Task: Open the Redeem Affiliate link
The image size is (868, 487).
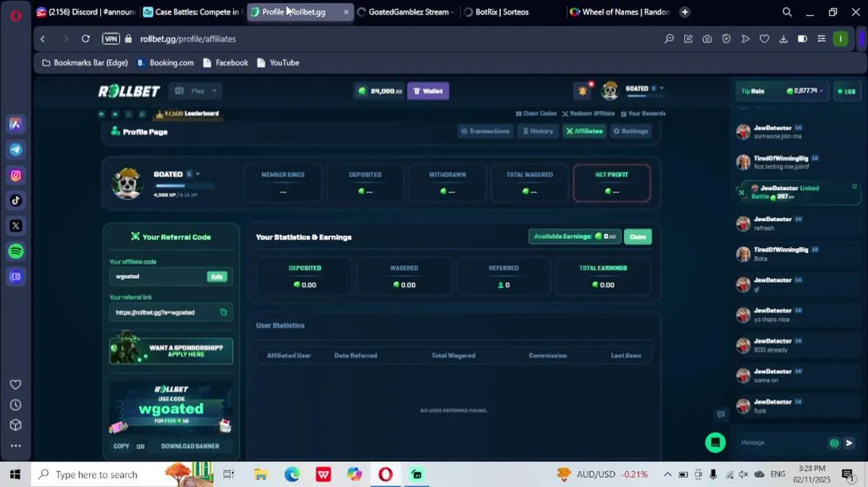Action: [x=588, y=114]
